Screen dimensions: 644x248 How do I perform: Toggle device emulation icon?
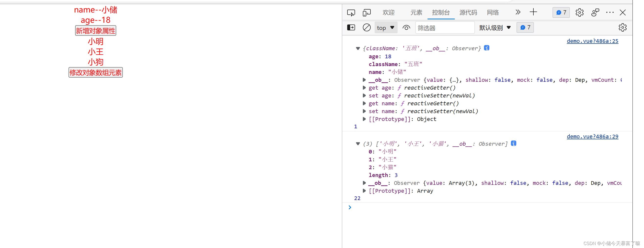coord(367,12)
